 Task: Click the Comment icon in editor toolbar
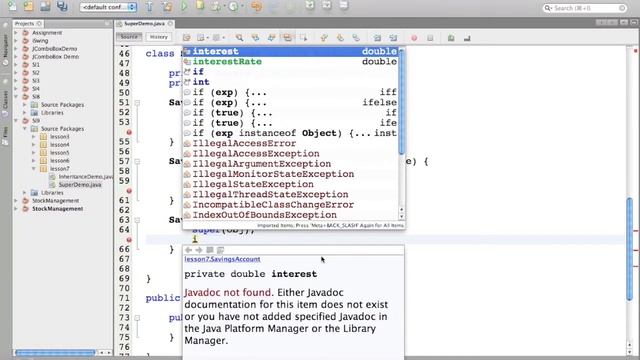pos(451,38)
